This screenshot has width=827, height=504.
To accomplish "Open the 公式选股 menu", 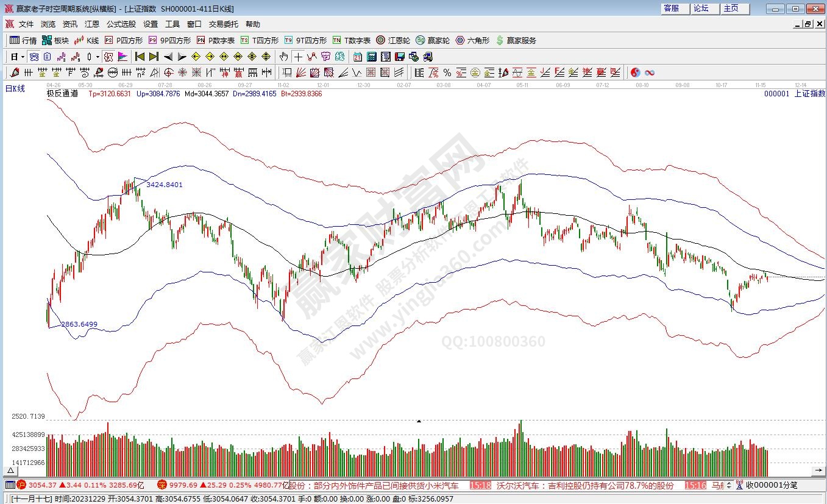I will coord(121,24).
